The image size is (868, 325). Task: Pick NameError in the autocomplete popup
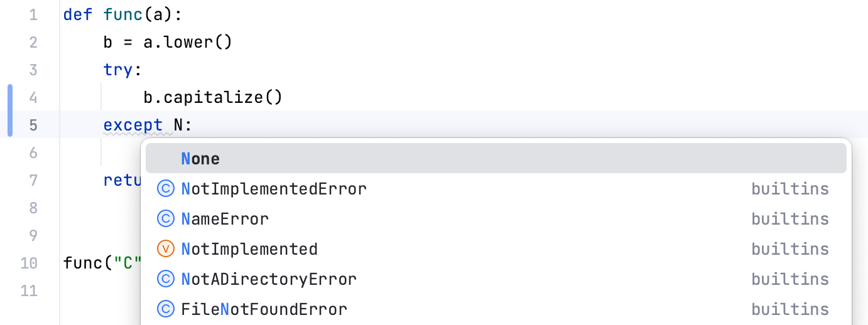point(225,219)
